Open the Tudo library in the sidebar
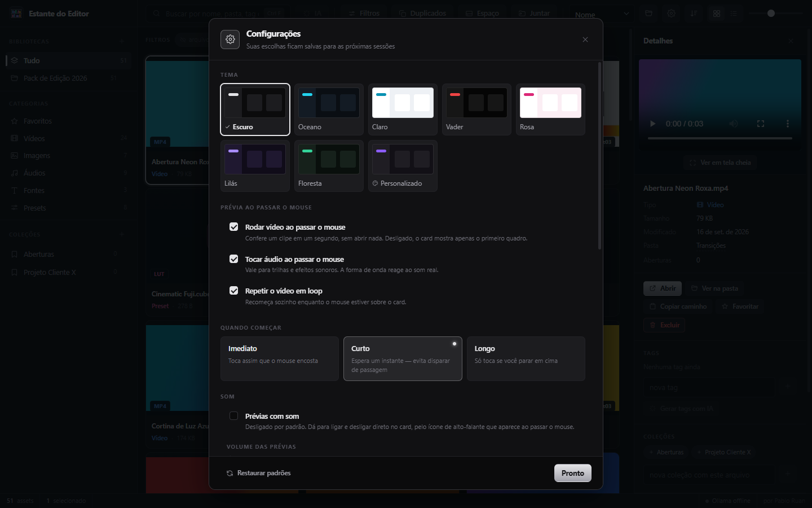Image resolution: width=812 pixels, height=508 pixels. [69, 60]
